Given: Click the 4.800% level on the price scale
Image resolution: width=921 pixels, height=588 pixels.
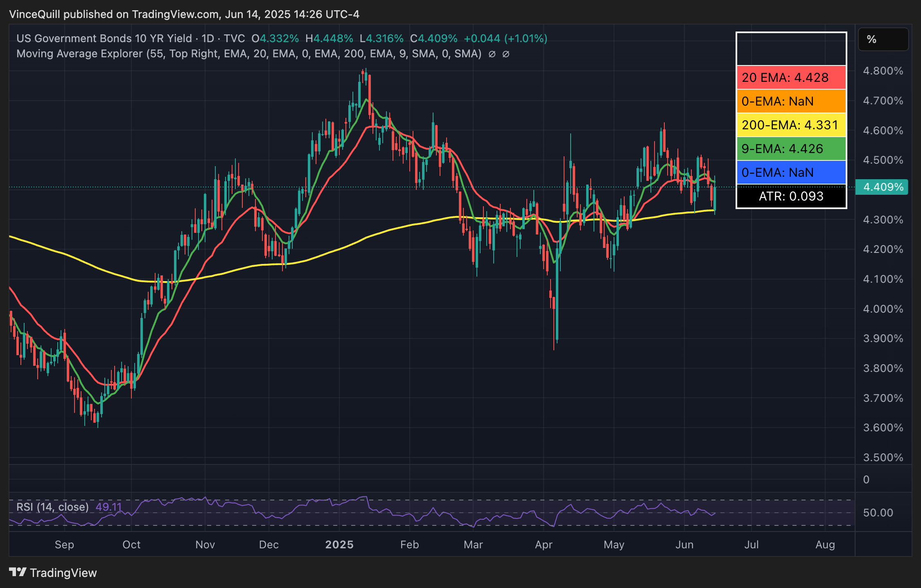Looking at the screenshot, I should coord(883,70).
